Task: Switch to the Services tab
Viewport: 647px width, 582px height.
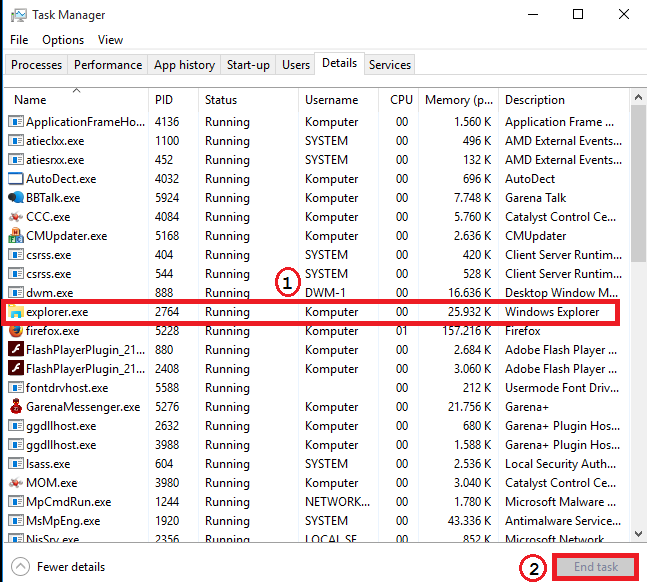Action: coord(390,65)
